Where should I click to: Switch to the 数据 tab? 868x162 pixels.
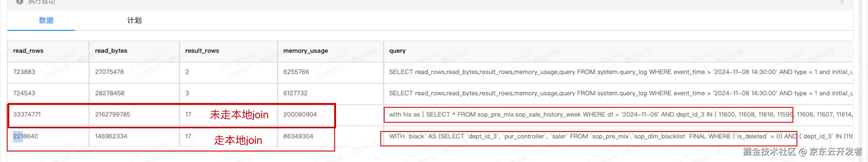[x=46, y=20]
